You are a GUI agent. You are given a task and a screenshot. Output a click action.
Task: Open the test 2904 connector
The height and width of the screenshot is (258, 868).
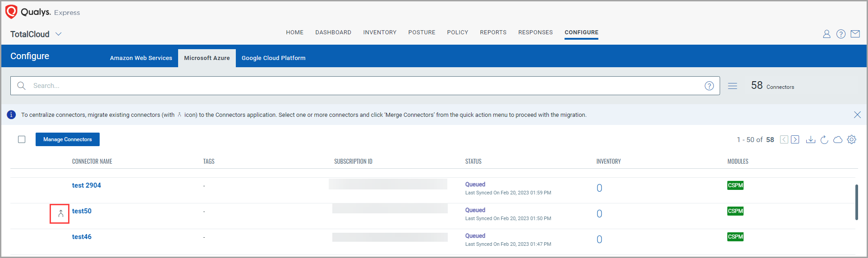pos(87,185)
